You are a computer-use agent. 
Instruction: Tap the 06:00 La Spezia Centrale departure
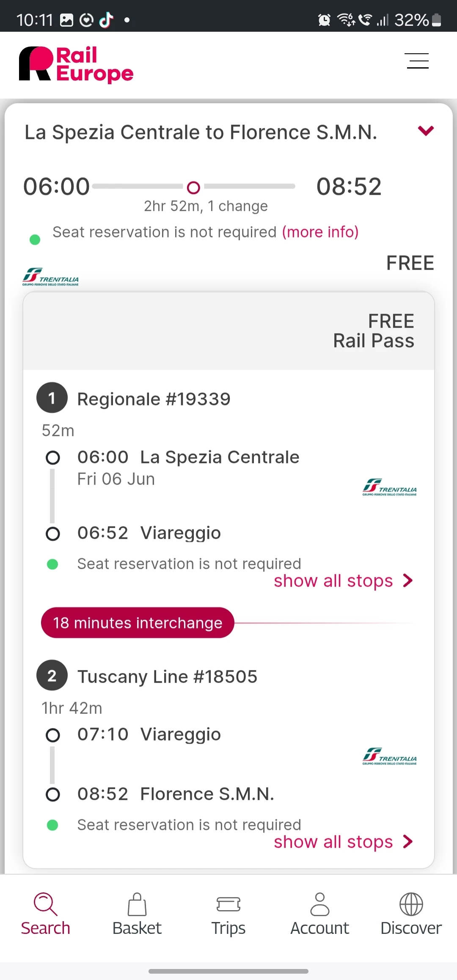(x=188, y=457)
